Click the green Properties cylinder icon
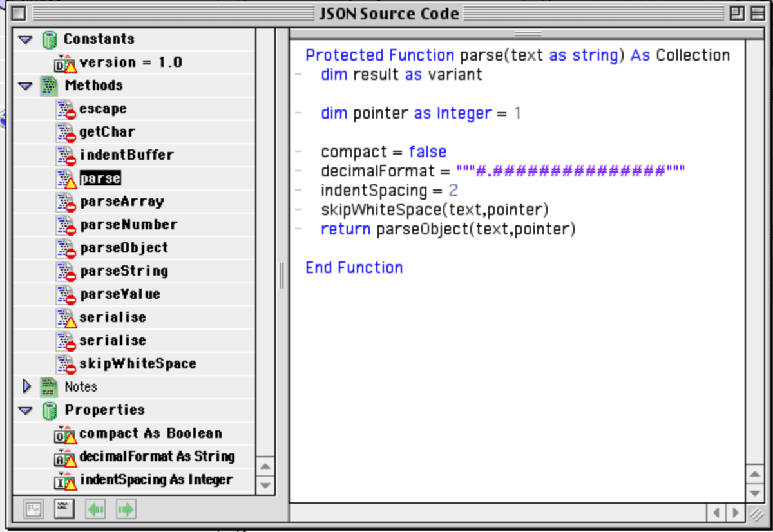This screenshot has height=532, width=773. [x=49, y=410]
